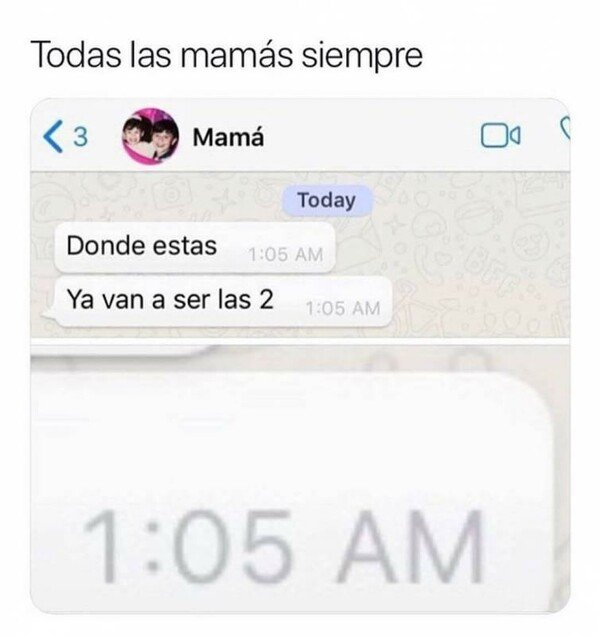Tap the 'Todas las mamás siempre' caption text
Viewport: 600px width, 636px height.
[x=227, y=55]
